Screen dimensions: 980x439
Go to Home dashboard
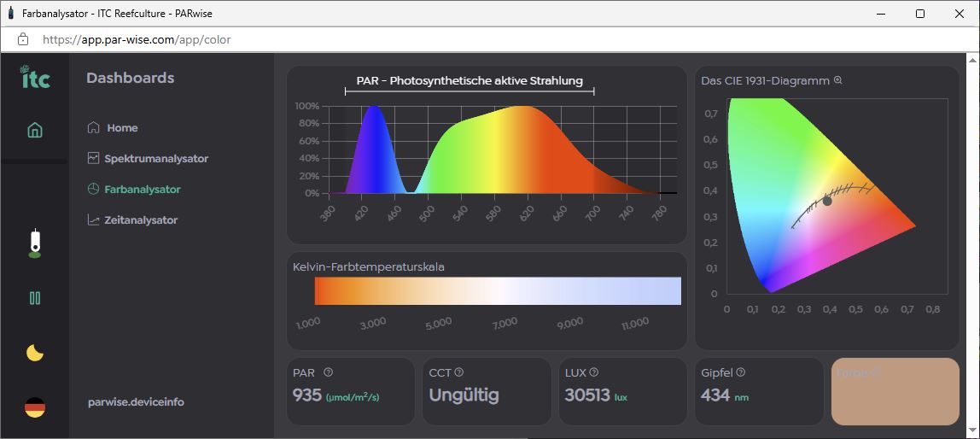click(122, 128)
